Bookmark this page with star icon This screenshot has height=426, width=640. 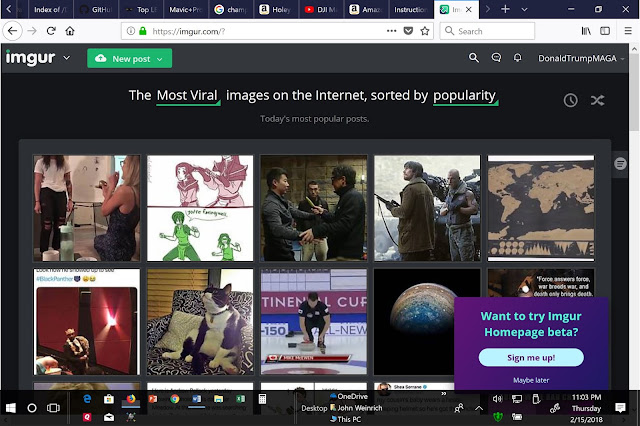click(425, 31)
